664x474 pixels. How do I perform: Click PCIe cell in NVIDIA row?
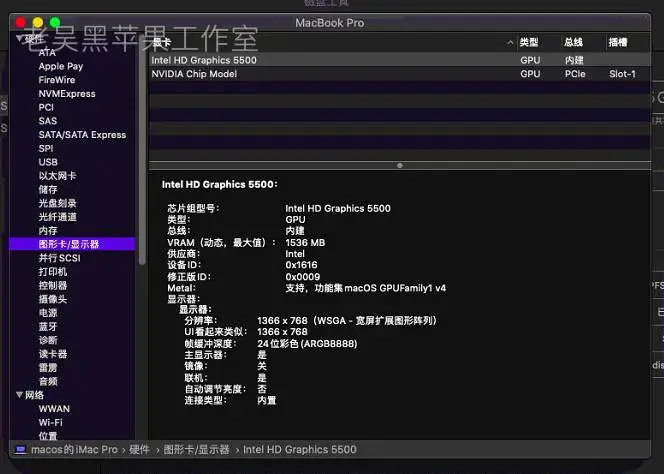click(575, 74)
